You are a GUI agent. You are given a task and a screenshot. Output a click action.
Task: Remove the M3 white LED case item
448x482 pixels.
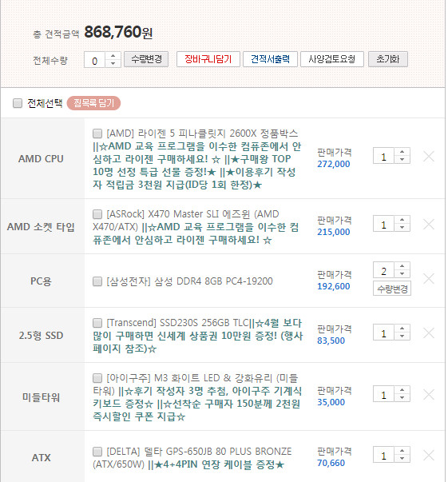[428, 394]
